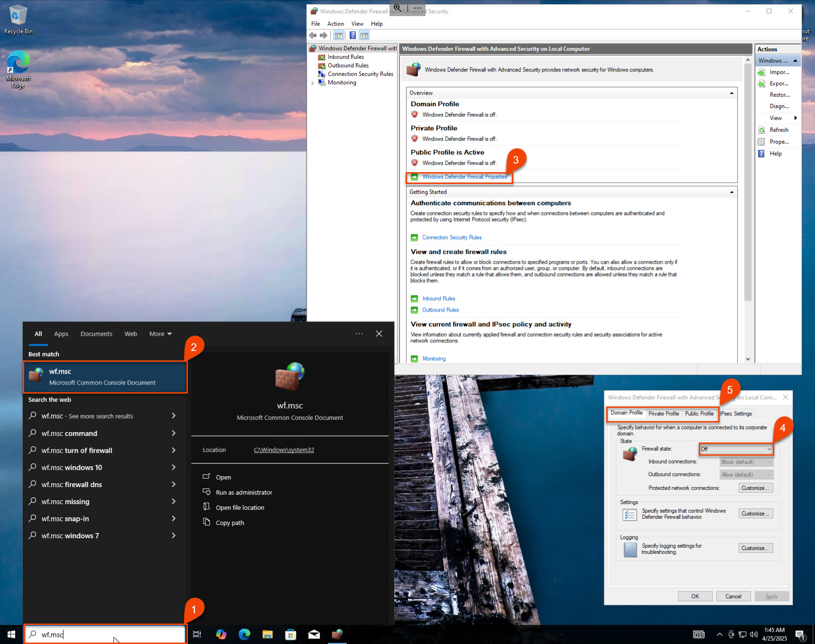Click Show/Hide Console Tree toolbar icon

pyautogui.click(x=339, y=36)
